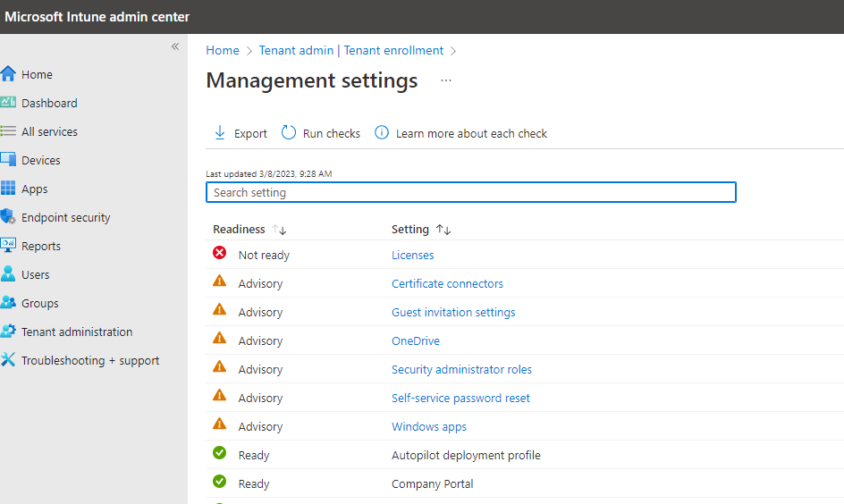
Task: Click the Devices monitor icon
Action: click(x=8, y=159)
